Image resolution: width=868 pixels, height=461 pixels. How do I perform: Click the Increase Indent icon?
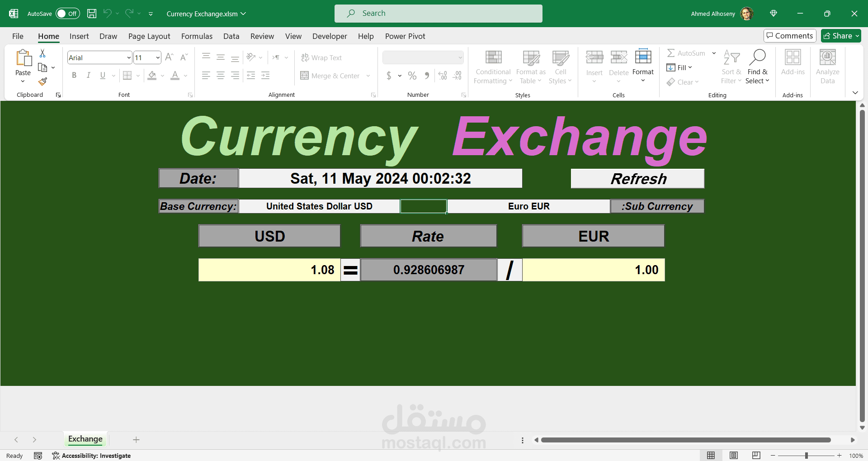(265, 76)
